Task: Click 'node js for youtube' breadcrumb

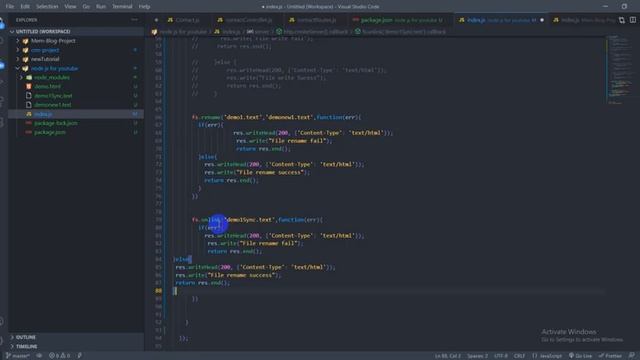Action: [x=183, y=31]
